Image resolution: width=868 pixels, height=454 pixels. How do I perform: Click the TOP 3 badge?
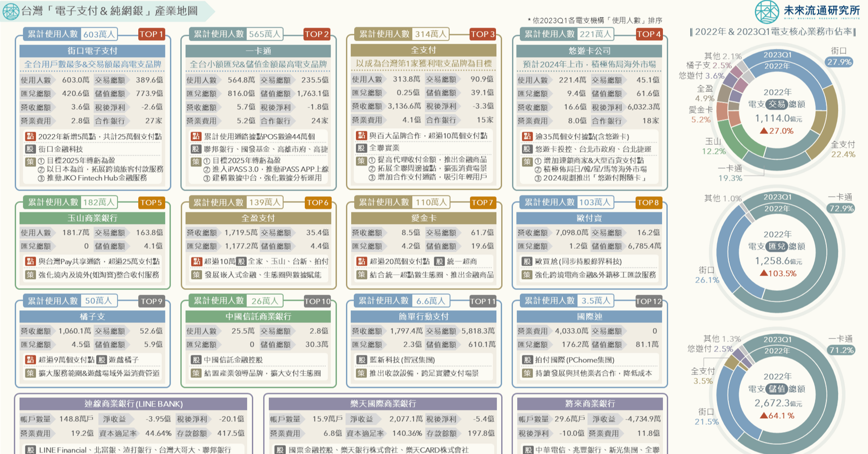coord(483,34)
